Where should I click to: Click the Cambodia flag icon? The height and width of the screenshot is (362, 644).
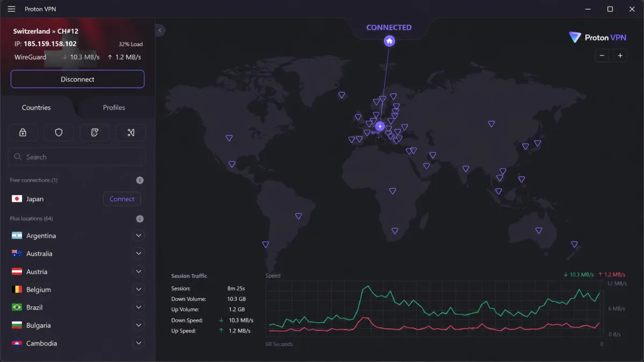(17, 343)
